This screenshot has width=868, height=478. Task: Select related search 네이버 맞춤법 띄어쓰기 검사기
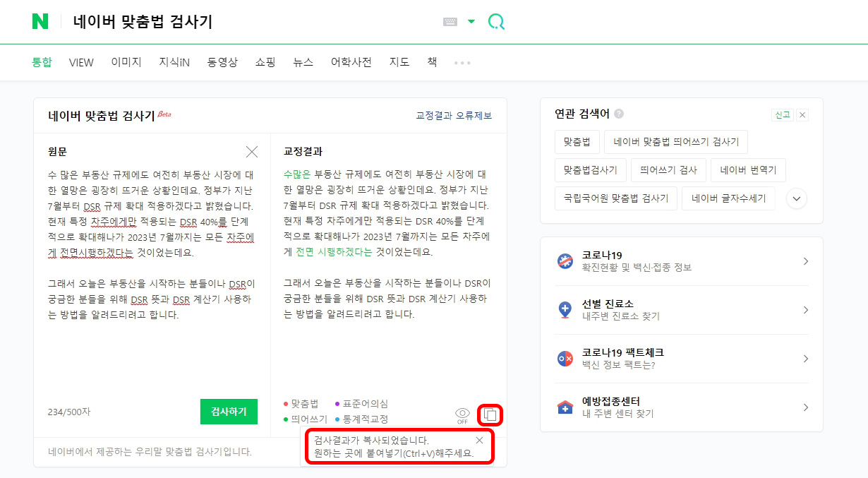[676, 142]
